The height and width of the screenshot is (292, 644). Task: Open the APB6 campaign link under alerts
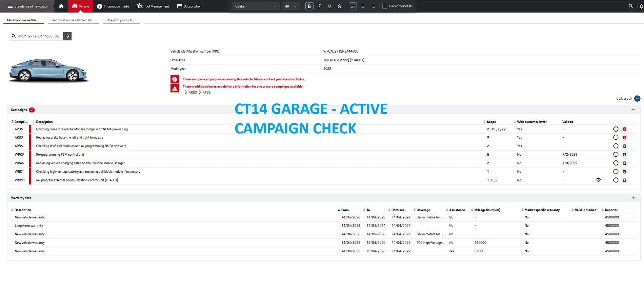[207, 93]
